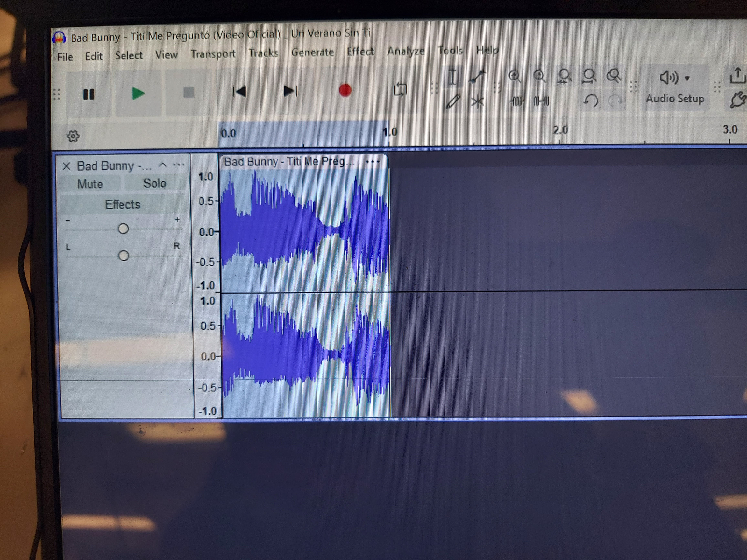
Task: Toggle the Loop playback button
Action: point(400,90)
